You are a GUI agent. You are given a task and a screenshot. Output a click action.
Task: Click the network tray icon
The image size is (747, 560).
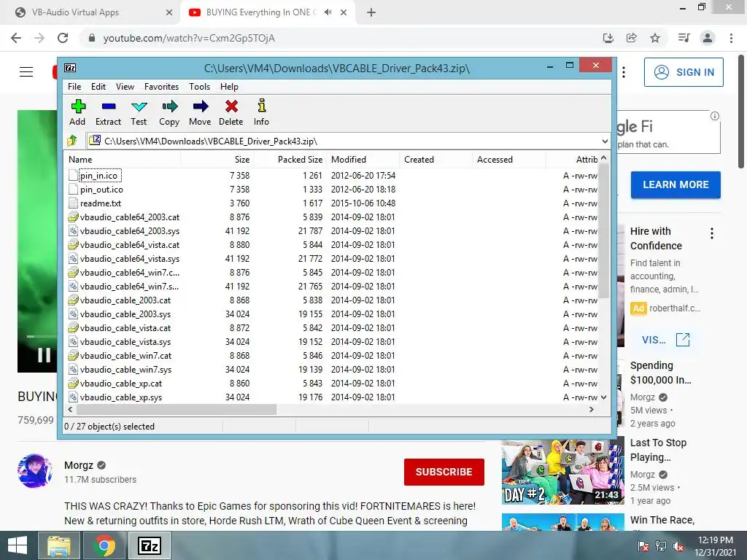pyautogui.click(x=661, y=546)
